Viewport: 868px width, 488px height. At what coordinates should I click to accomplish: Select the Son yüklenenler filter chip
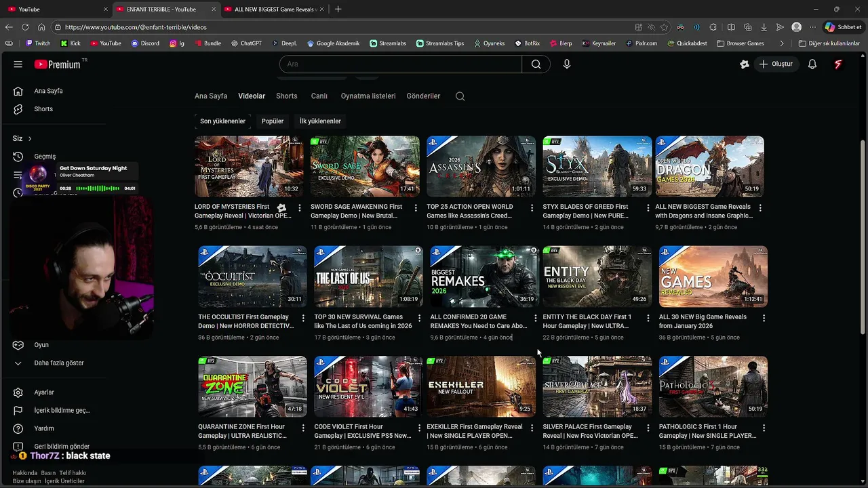(222, 121)
